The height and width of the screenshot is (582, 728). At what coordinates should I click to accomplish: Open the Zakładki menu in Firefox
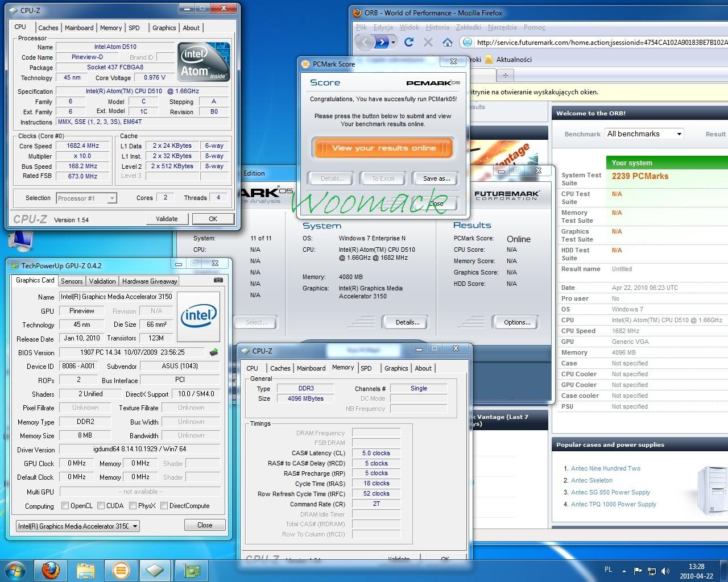(468, 27)
